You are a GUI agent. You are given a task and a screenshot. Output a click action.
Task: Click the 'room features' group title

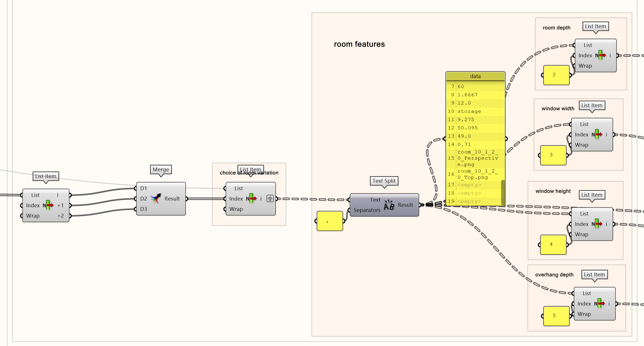359,44
